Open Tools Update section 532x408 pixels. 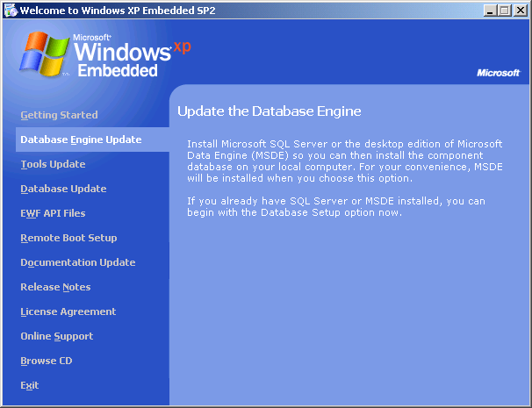(53, 164)
